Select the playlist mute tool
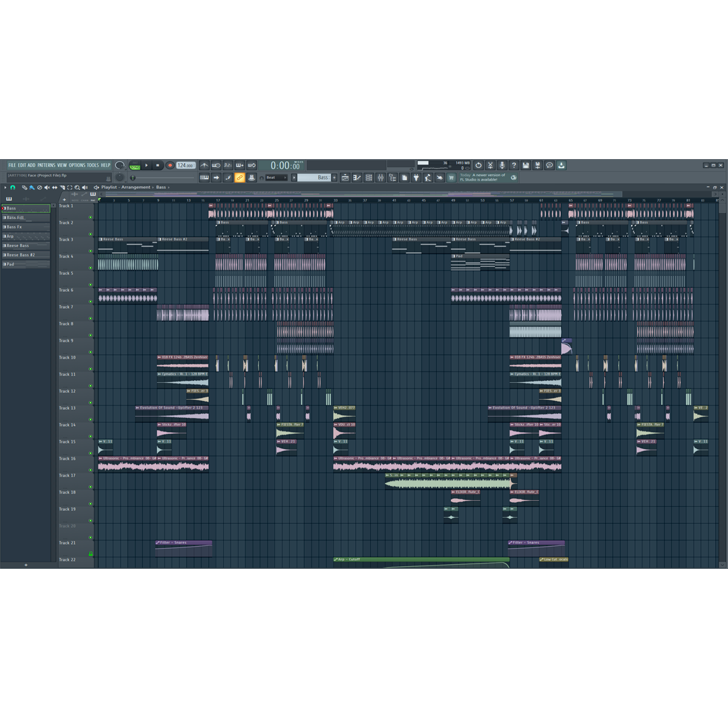The height and width of the screenshot is (728, 728). point(47,187)
